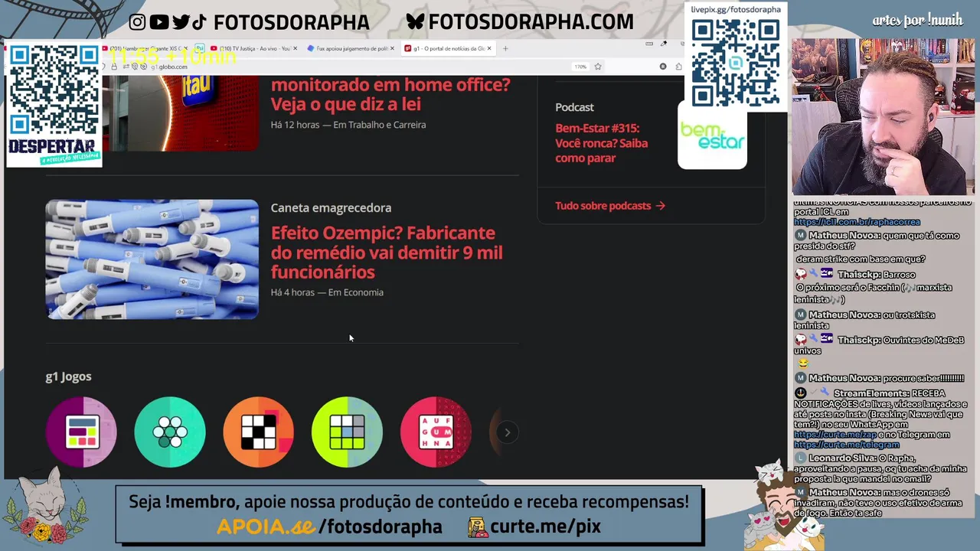Click Tudo sobre podcasts link
The image size is (980, 551).
pyautogui.click(x=610, y=206)
